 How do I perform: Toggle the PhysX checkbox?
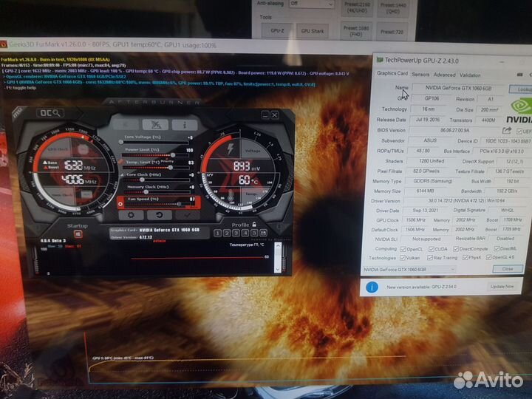[x=465, y=258]
